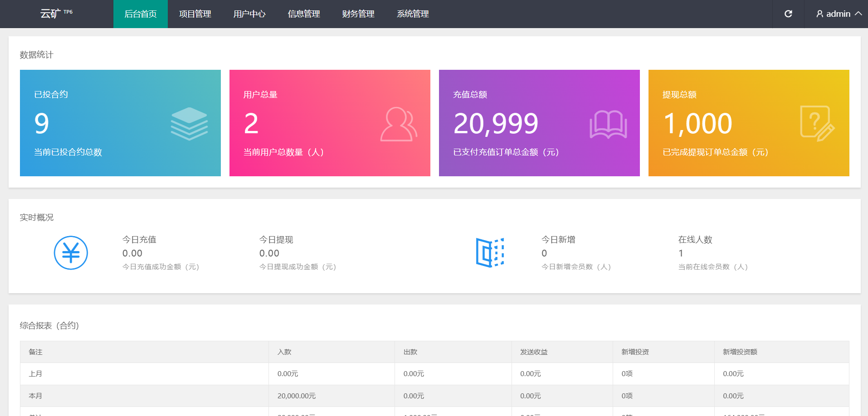
Task: Click the layers icon on 已投合约 card
Action: [x=189, y=124]
